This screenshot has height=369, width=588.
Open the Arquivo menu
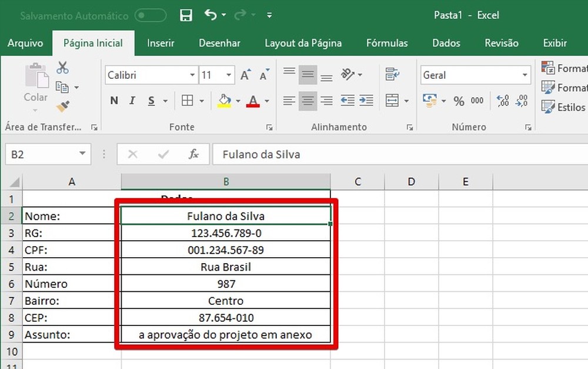(x=26, y=43)
